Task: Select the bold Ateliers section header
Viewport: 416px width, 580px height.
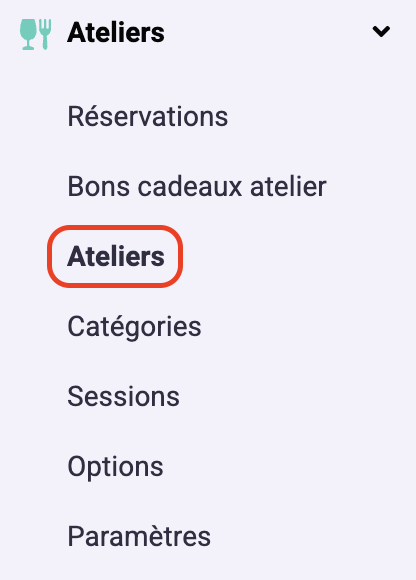Action: click(116, 33)
